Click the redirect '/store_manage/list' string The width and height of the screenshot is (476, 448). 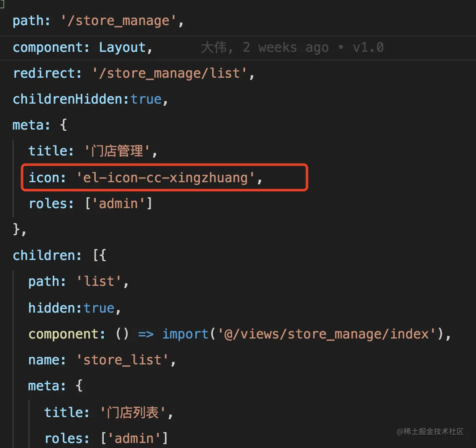point(169,74)
